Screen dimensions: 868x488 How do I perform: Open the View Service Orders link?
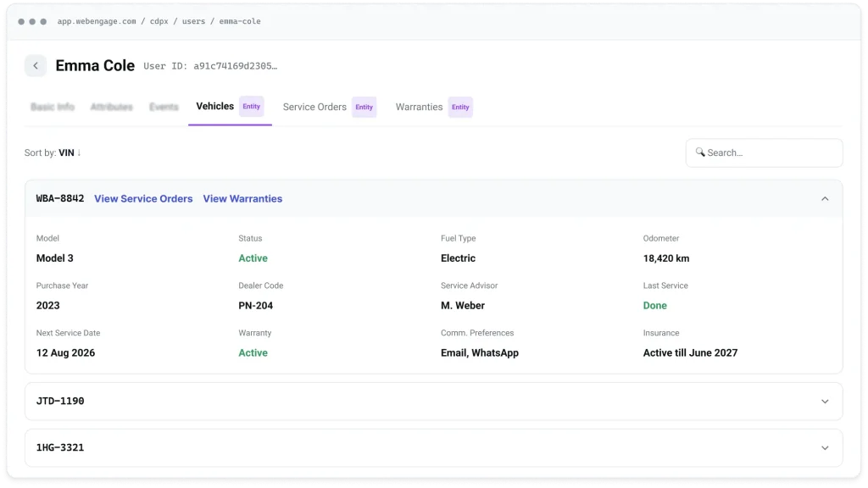(x=143, y=198)
